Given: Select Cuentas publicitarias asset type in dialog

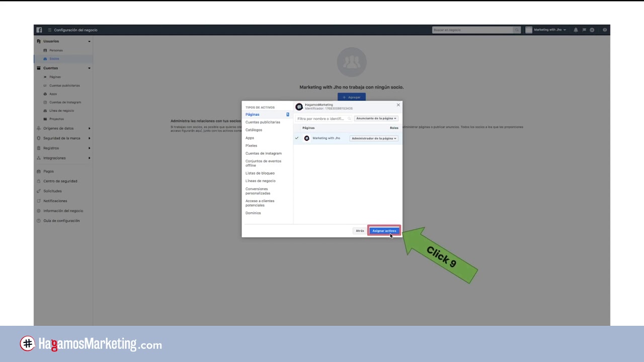Looking at the screenshot, I should 263,122.
